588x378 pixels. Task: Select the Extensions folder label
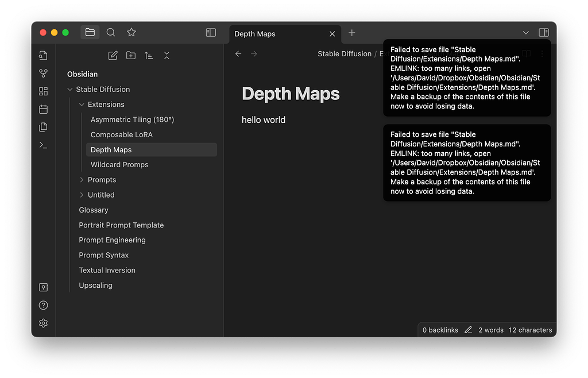(x=106, y=105)
